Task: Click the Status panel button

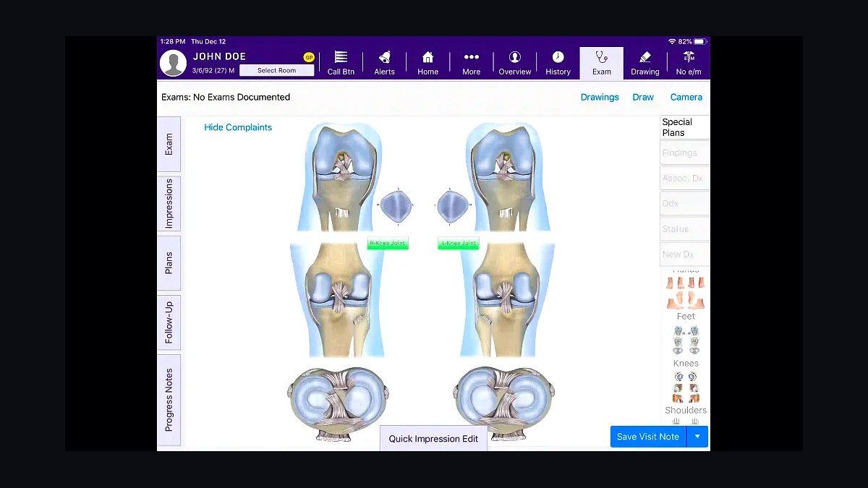Action: 685,228
